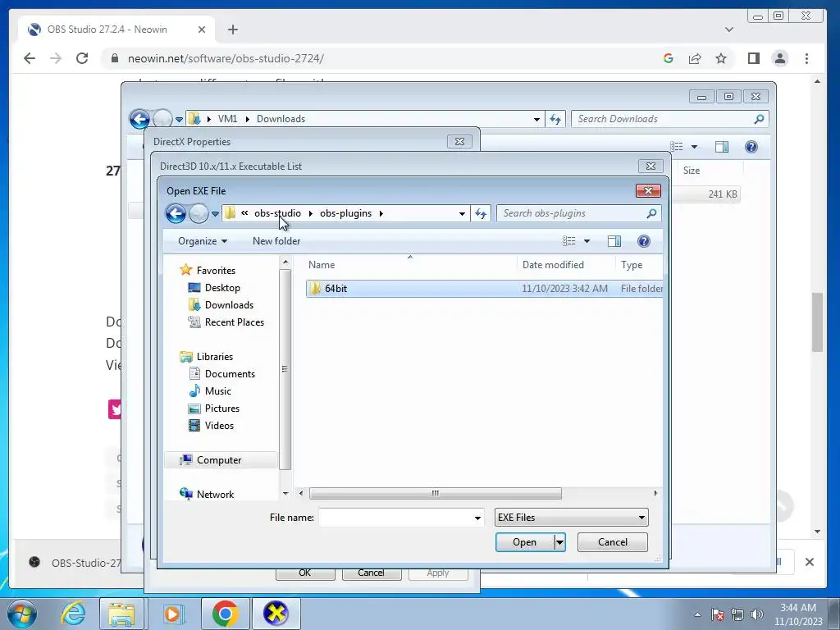The image size is (840, 630).
Task: Open File name history dropdown
Action: (477, 518)
